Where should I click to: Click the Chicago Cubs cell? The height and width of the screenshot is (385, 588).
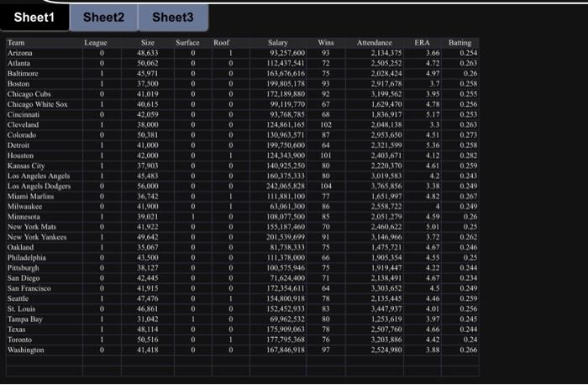[x=45, y=94]
